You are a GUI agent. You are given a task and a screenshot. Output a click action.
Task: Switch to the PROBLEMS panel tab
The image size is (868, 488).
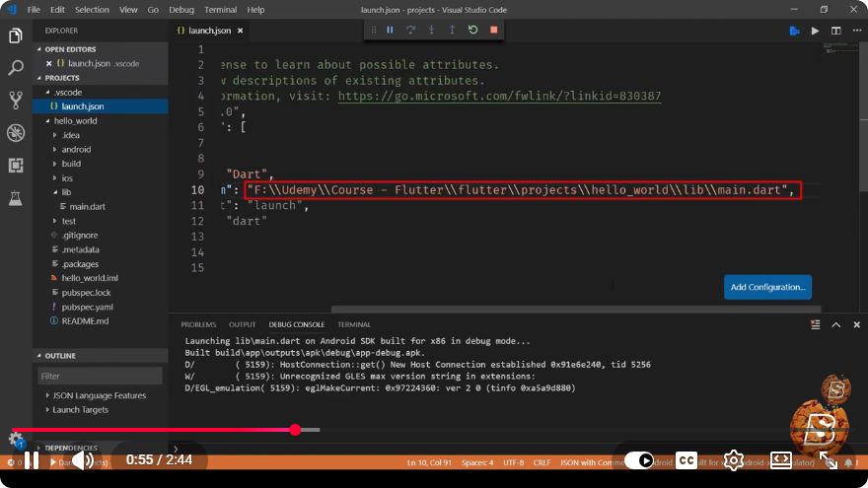[198, 324]
